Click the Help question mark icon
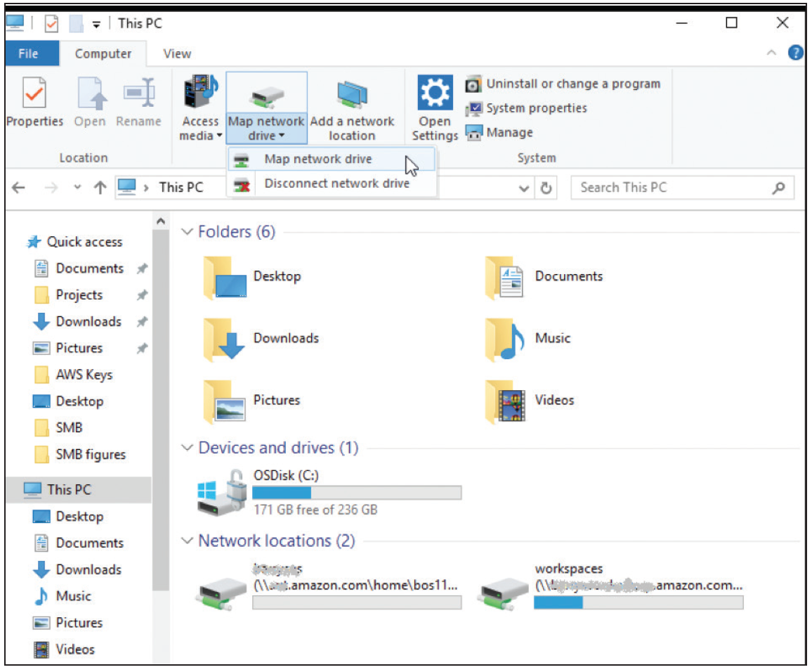This screenshot has height=672, width=812. pos(796,53)
